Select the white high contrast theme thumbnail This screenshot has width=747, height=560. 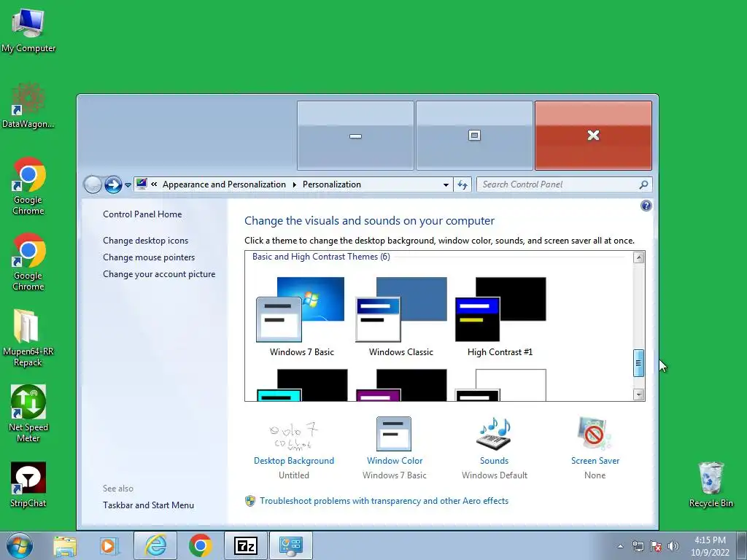tap(500, 385)
